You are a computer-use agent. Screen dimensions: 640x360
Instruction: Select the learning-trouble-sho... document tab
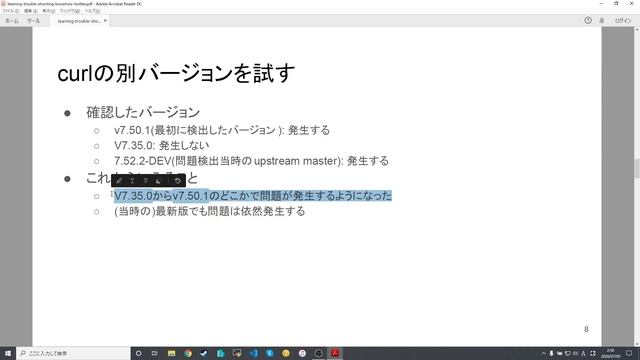(79, 21)
